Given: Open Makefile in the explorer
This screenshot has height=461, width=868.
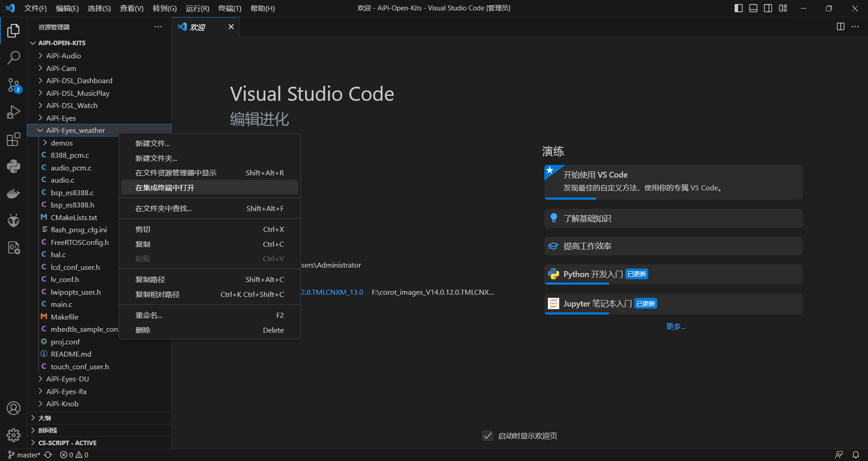Looking at the screenshot, I should (x=65, y=317).
